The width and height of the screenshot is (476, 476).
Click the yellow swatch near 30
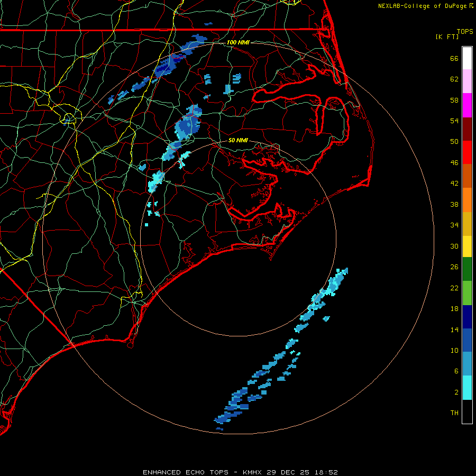point(467,246)
